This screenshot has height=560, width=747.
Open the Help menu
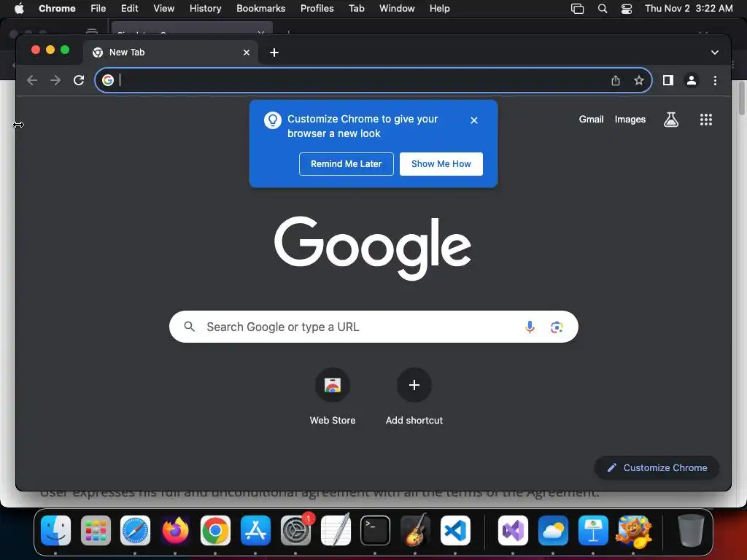tap(439, 8)
